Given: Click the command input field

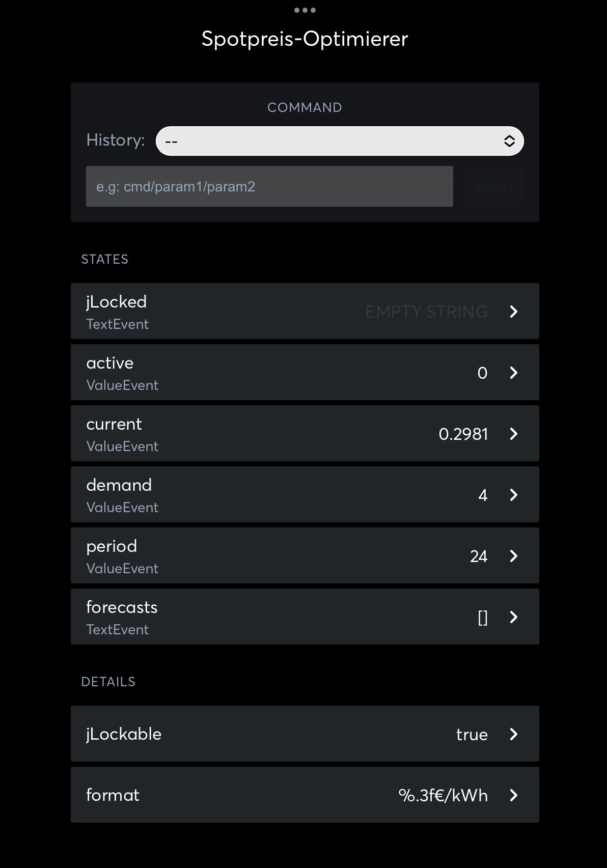Looking at the screenshot, I should pos(269,186).
